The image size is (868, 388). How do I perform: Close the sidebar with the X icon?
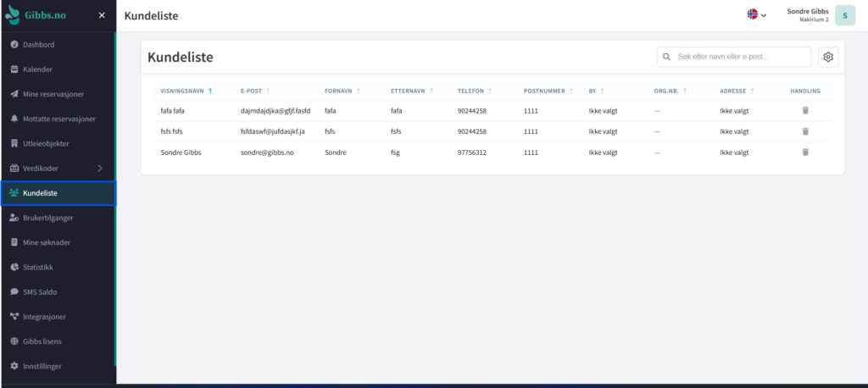click(x=102, y=15)
